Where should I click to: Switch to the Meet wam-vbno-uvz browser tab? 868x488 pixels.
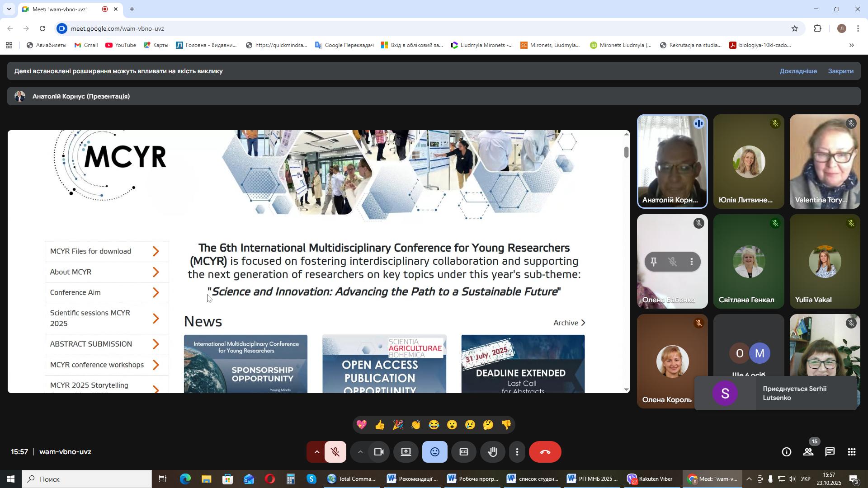tap(60, 9)
